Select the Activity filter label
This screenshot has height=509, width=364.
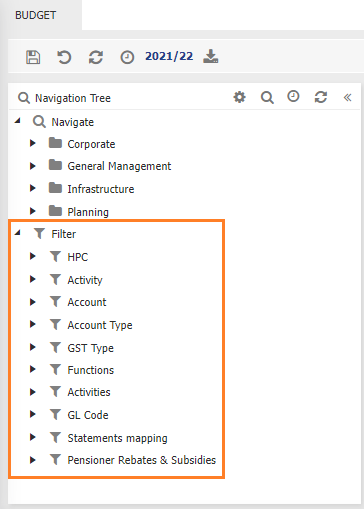(x=85, y=280)
